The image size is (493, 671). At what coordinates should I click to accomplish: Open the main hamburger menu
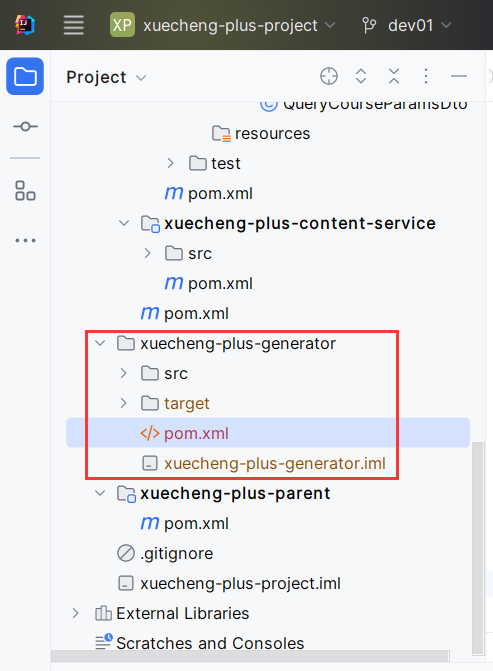(74, 25)
